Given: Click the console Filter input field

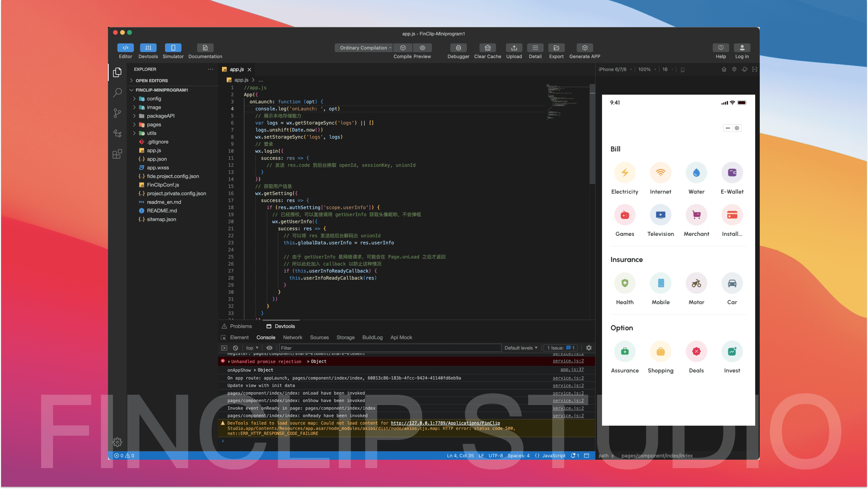Looking at the screenshot, I should [389, 348].
